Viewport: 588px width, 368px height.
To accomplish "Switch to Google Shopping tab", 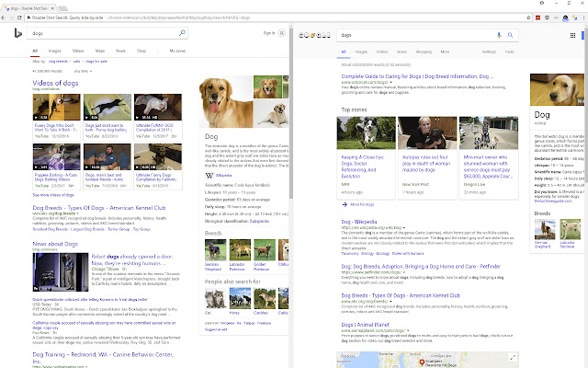I will (x=424, y=52).
